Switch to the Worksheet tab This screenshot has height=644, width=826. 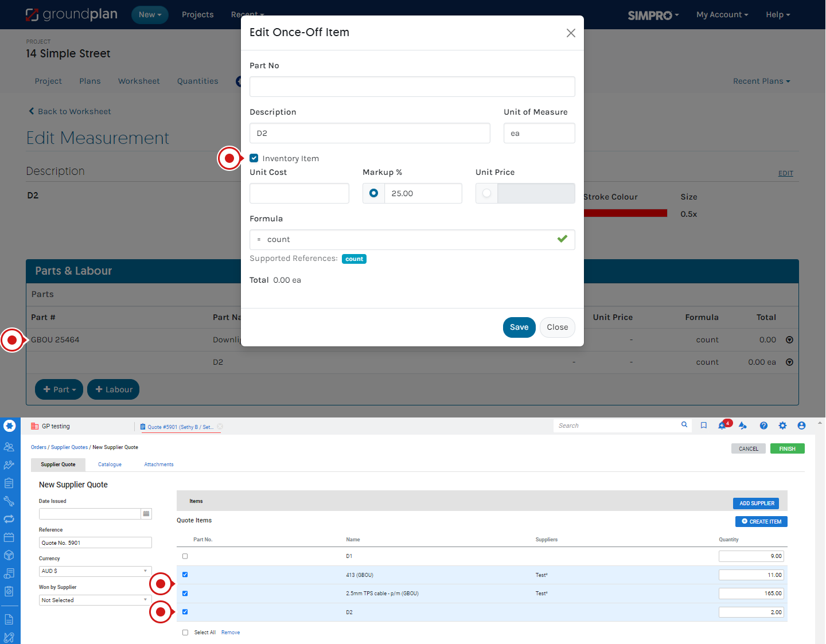pos(139,81)
